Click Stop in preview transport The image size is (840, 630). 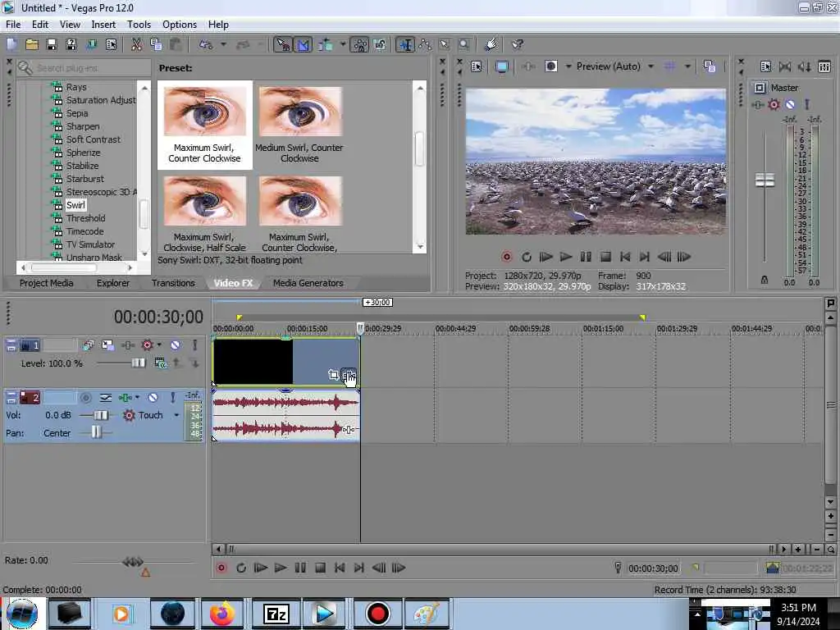pos(605,257)
